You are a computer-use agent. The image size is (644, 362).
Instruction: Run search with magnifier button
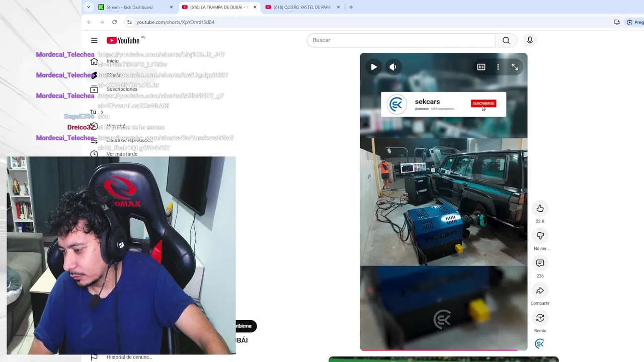[506, 40]
